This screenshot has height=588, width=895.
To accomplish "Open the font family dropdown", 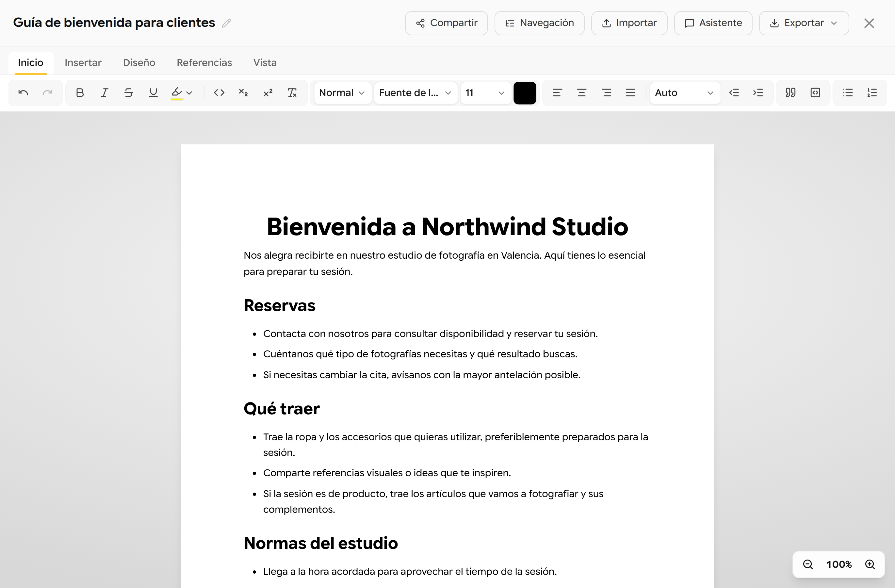I will 415,93.
